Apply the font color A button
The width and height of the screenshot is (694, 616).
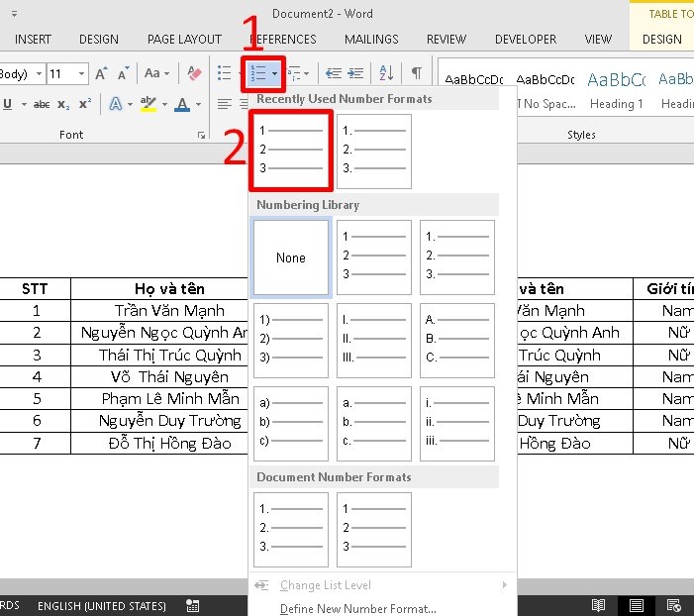click(x=182, y=105)
